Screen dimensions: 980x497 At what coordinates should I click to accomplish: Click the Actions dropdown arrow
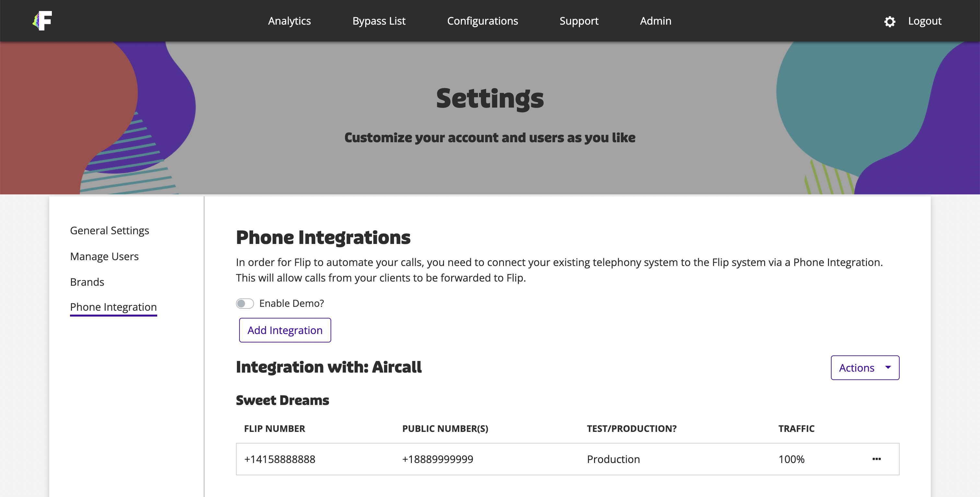tap(888, 367)
